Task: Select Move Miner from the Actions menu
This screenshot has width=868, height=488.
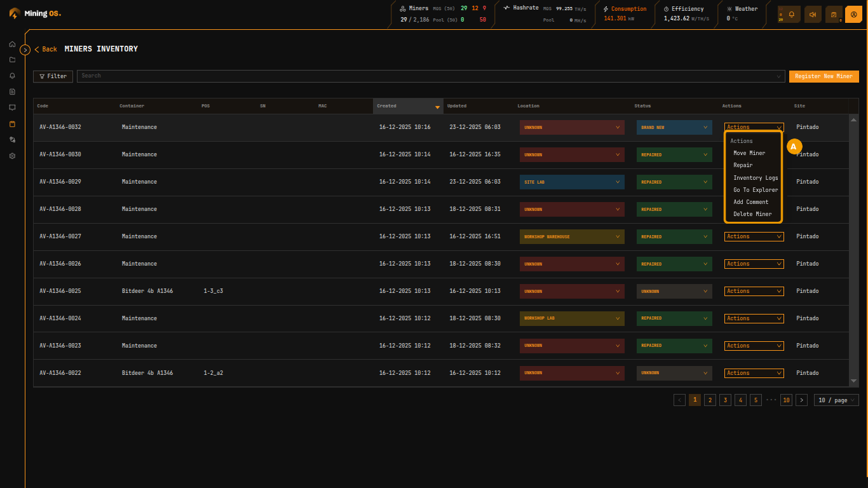Action: coord(750,153)
